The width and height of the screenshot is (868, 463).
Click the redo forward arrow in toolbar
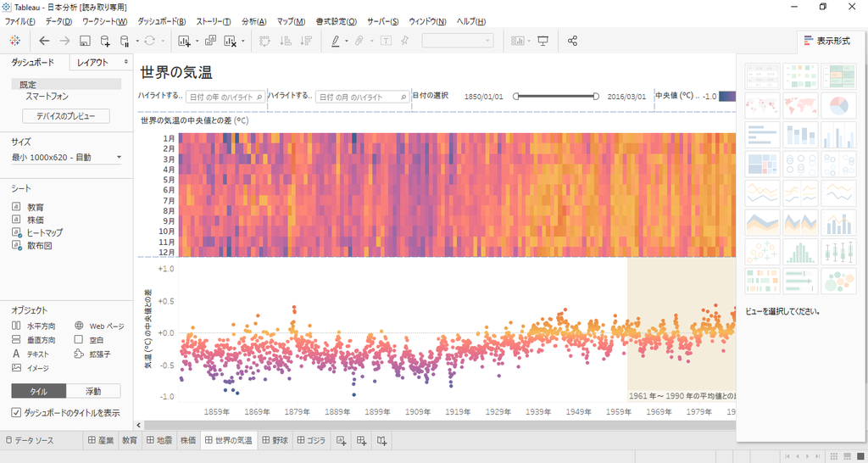click(64, 41)
